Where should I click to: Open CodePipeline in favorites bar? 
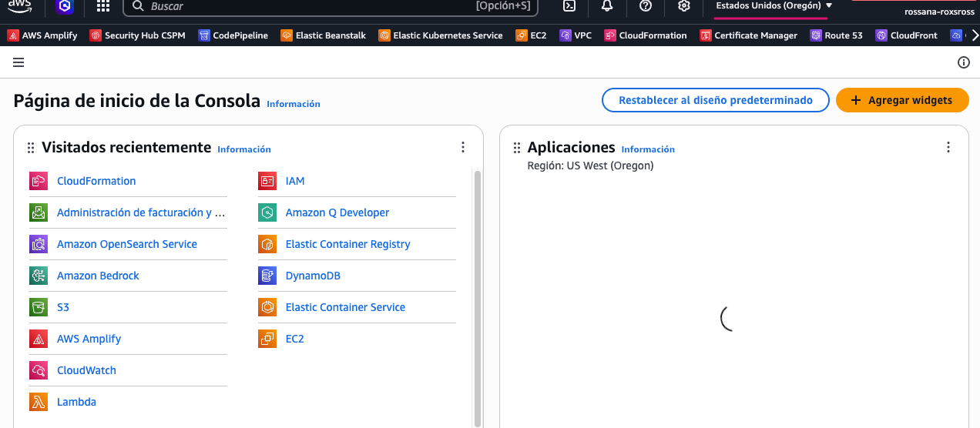click(x=233, y=35)
